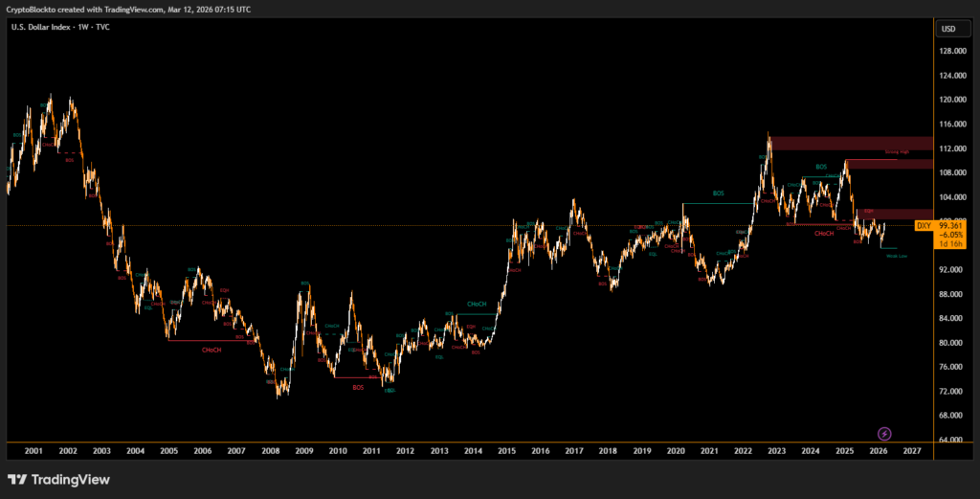Click the red CHoCH label near 2006
The height and width of the screenshot is (499, 980).
212,350
